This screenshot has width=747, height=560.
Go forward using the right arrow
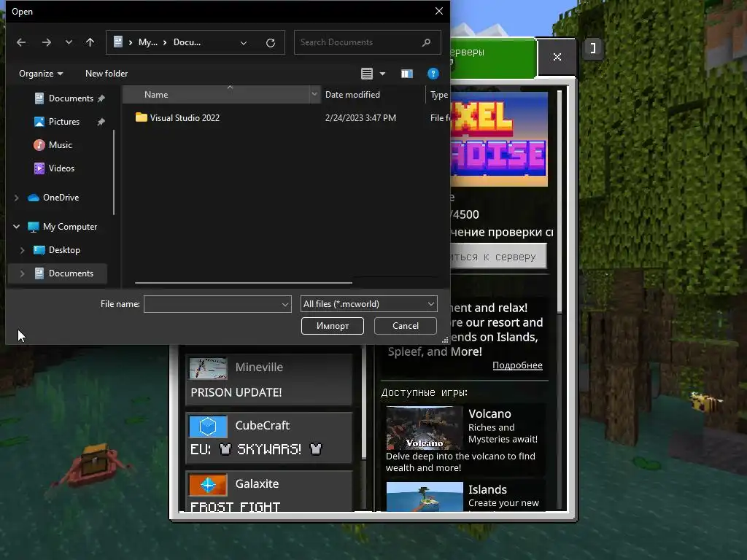pyautogui.click(x=46, y=42)
